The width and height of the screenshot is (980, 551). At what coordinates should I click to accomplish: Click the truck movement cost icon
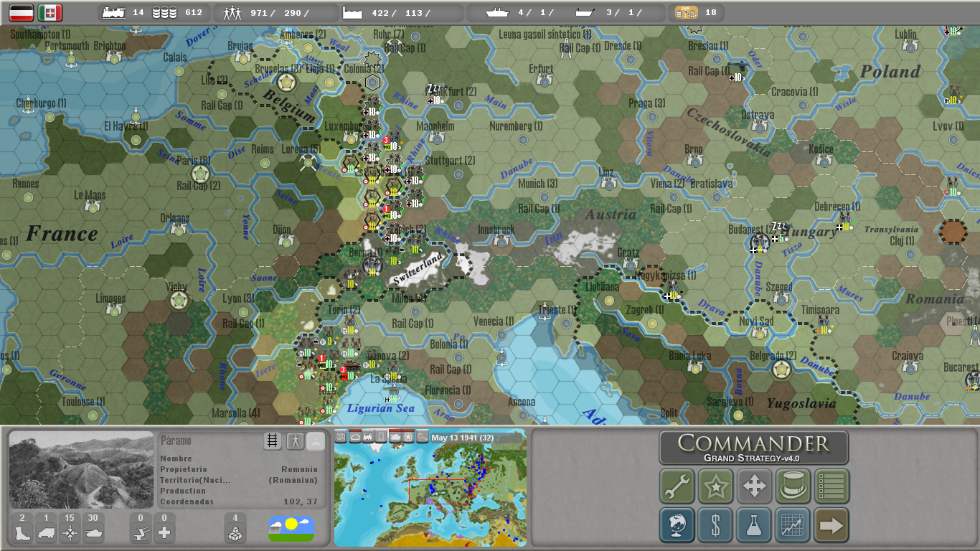46,533
